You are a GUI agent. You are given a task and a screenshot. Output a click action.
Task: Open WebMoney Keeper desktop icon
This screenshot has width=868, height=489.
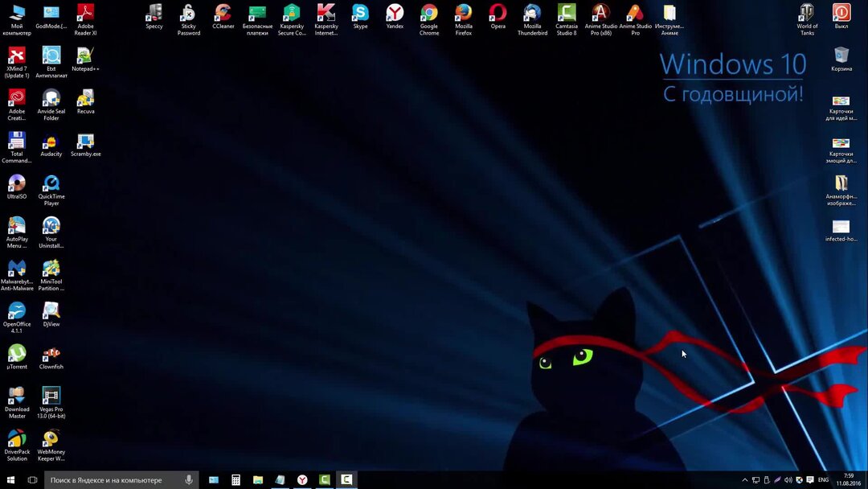[x=51, y=446]
